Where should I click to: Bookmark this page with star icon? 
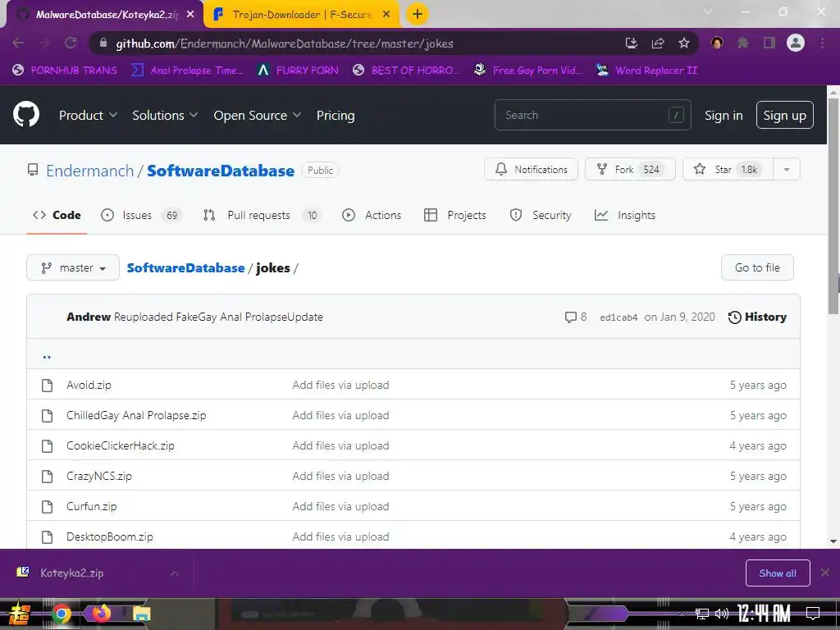684,43
